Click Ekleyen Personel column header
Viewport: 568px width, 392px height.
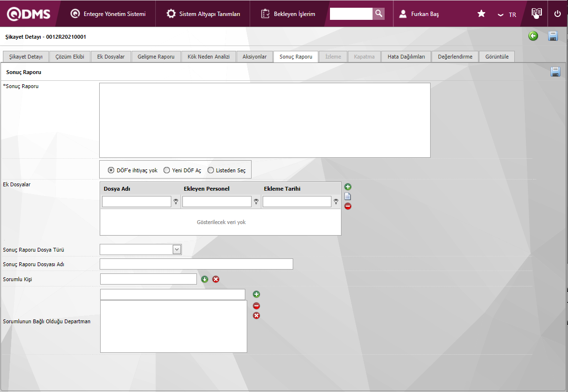pos(207,189)
